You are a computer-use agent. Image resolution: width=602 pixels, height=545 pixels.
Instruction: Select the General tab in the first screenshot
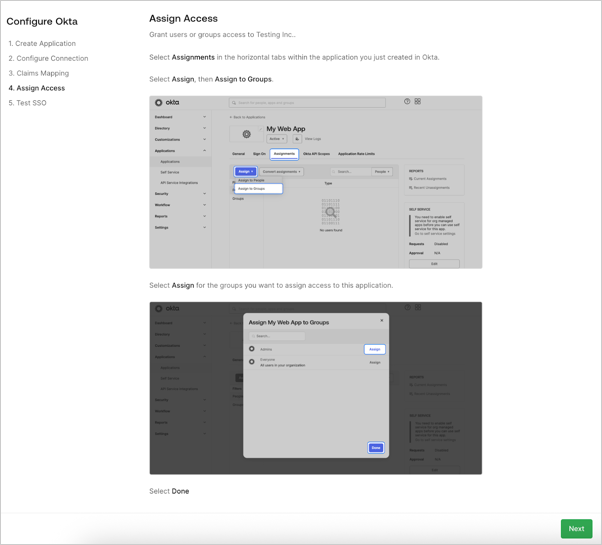238,154
